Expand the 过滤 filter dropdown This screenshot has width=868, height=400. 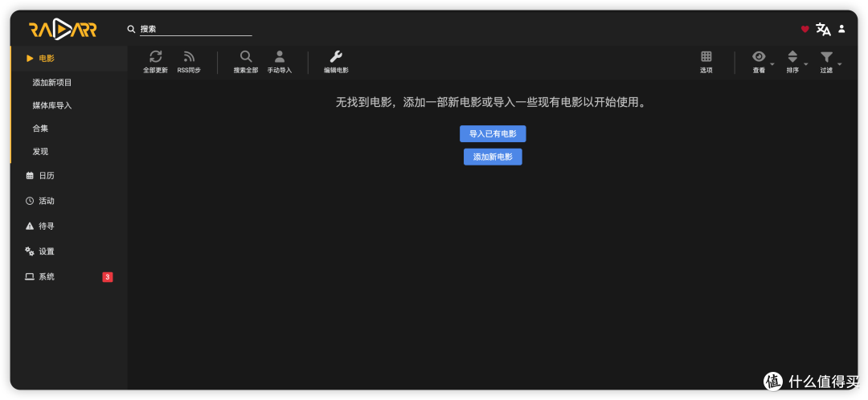(x=829, y=61)
